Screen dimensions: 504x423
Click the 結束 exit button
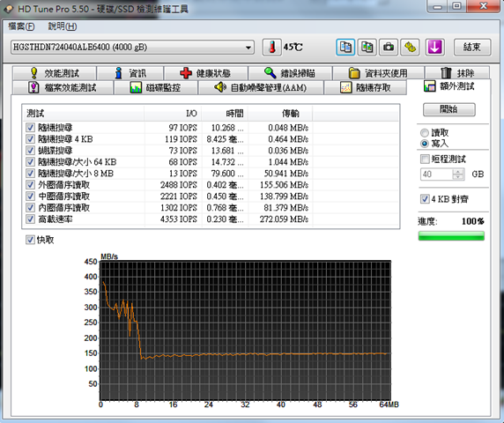pos(472,47)
